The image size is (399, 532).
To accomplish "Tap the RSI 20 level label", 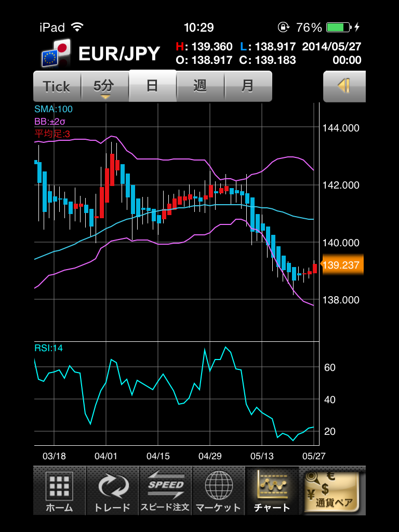I will click(x=330, y=431).
